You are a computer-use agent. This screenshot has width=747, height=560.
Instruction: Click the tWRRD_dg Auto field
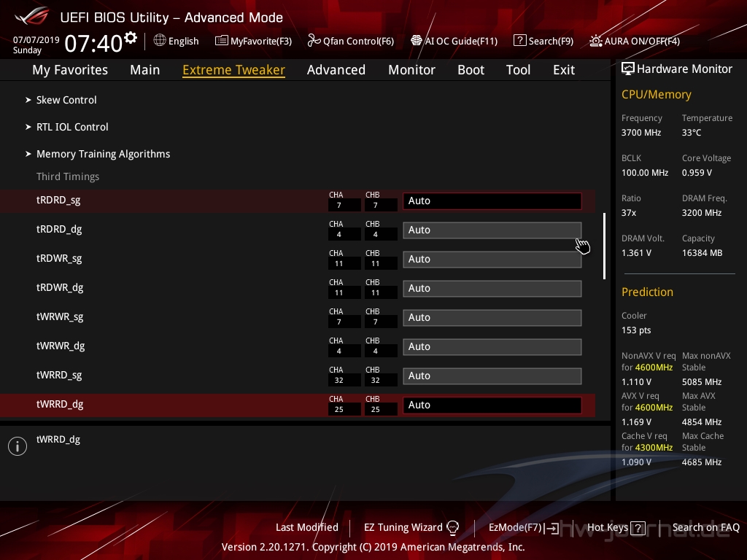click(x=492, y=405)
